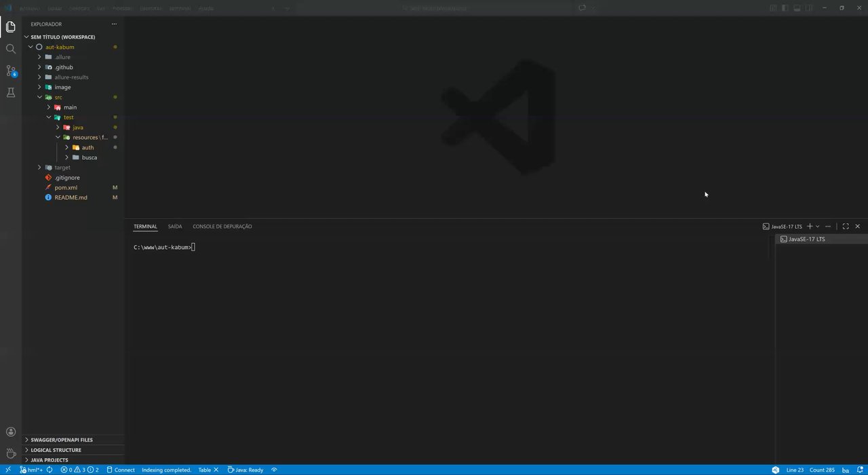Click the round icon left of Line 23
This screenshot has height=475, width=868.
point(775,470)
